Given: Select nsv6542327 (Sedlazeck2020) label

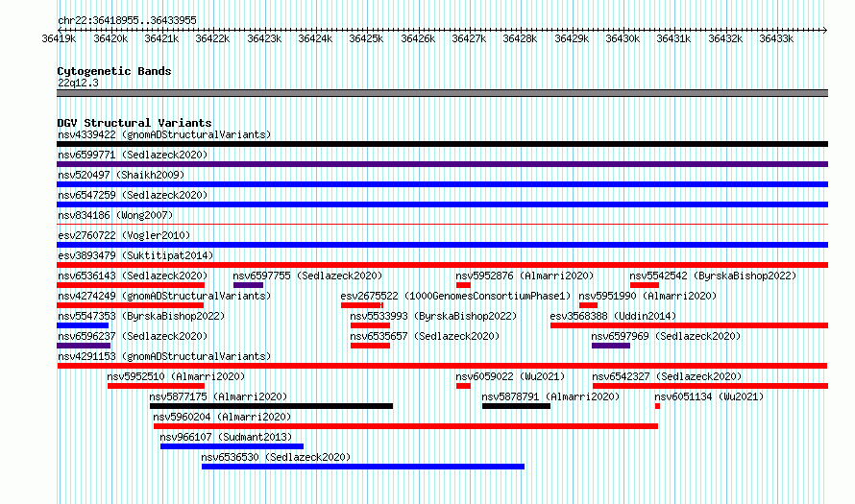Looking at the screenshot, I should [667, 376].
